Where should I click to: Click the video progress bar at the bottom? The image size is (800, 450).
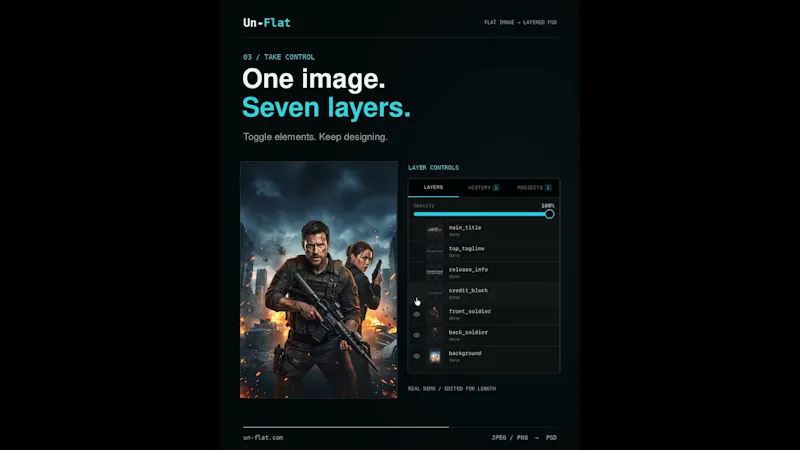[x=400, y=427]
